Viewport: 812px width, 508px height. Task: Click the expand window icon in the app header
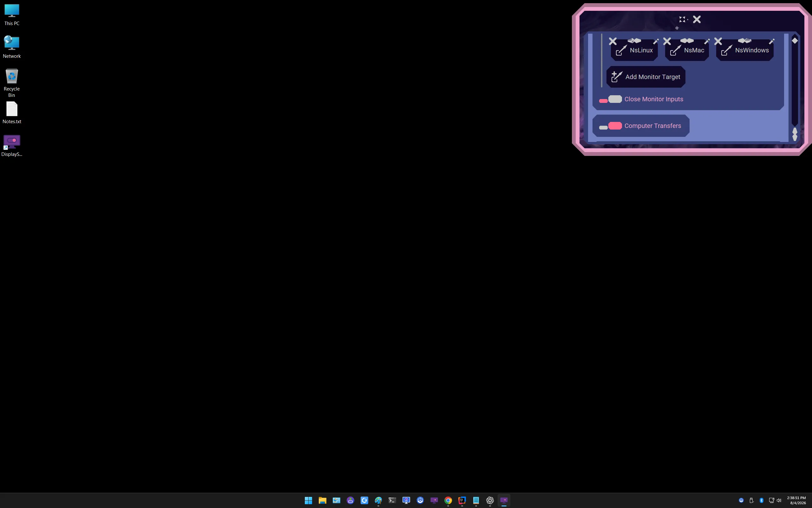pos(683,19)
